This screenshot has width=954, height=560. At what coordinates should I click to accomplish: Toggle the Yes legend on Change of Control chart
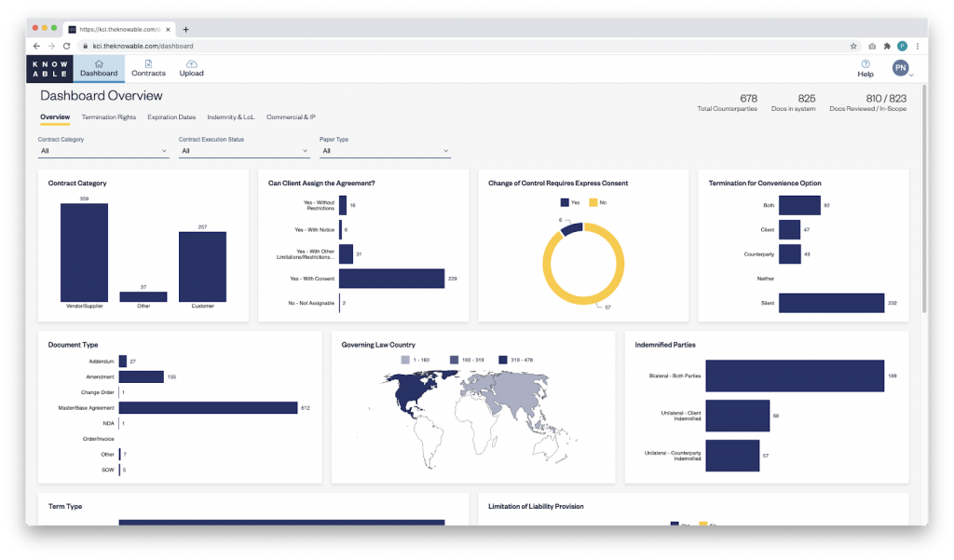point(572,202)
